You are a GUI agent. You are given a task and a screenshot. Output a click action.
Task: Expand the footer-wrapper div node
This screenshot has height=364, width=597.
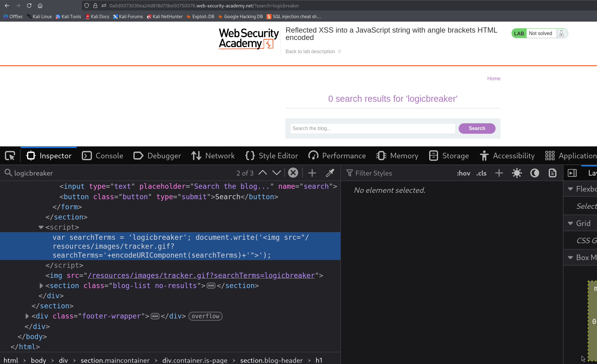[27, 316]
